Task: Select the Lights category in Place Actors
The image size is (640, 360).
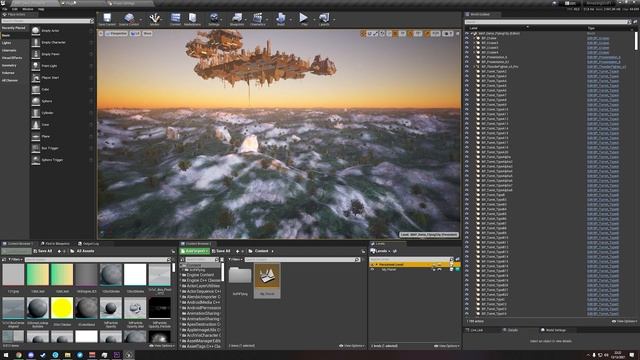Action: pos(7,43)
